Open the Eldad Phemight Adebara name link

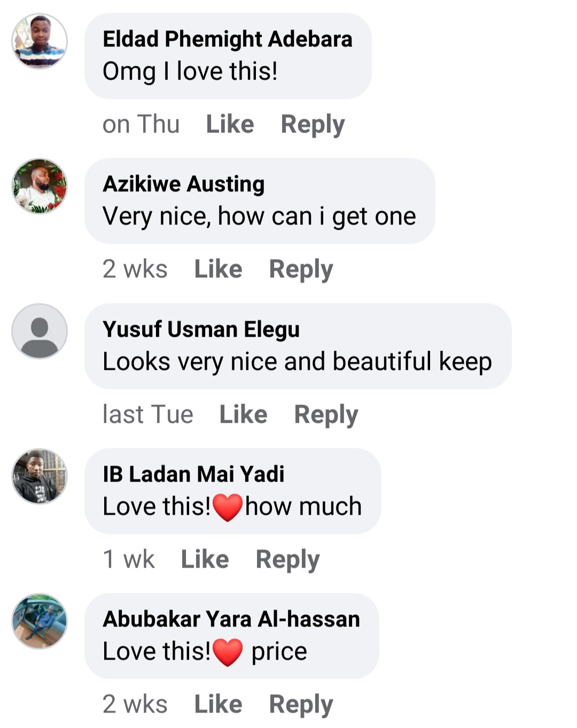[x=227, y=39]
